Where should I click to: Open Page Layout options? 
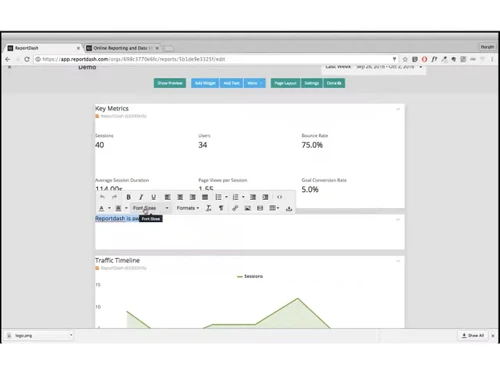[286, 83]
